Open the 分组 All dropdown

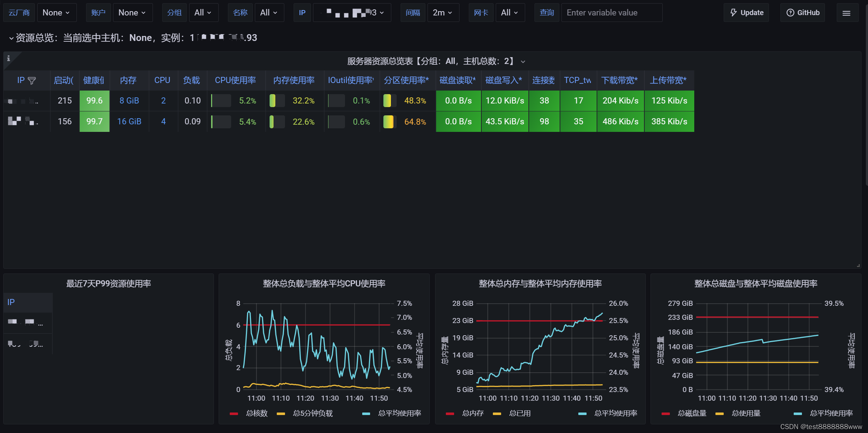[x=203, y=13]
